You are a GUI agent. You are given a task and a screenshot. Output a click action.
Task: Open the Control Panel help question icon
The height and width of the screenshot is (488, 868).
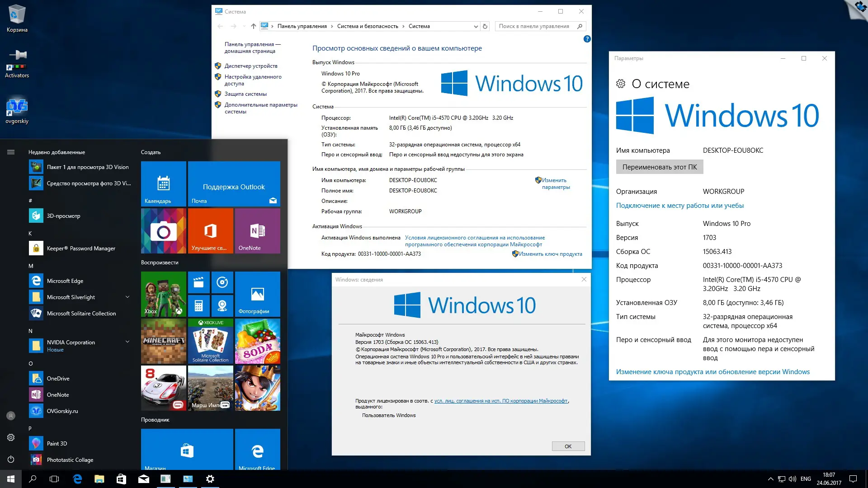click(587, 39)
